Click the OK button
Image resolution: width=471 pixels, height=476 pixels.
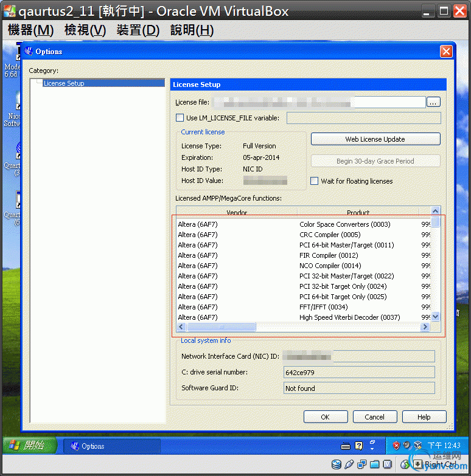click(x=326, y=417)
